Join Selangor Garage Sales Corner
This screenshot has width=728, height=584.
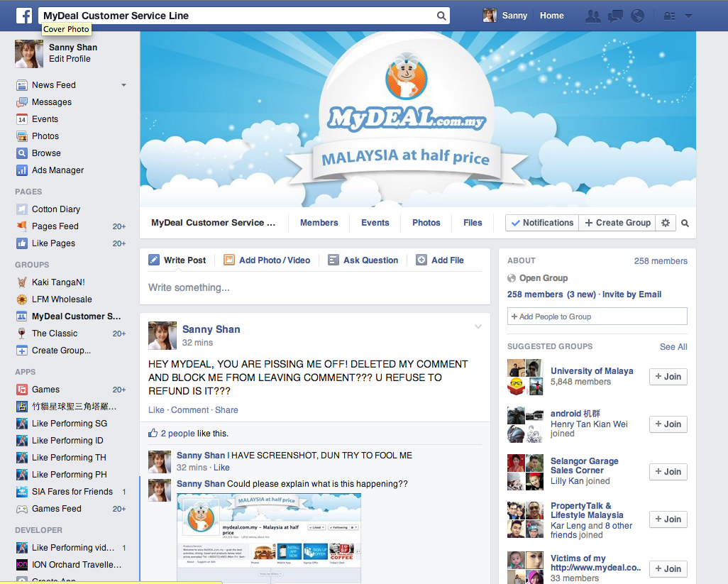668,472
